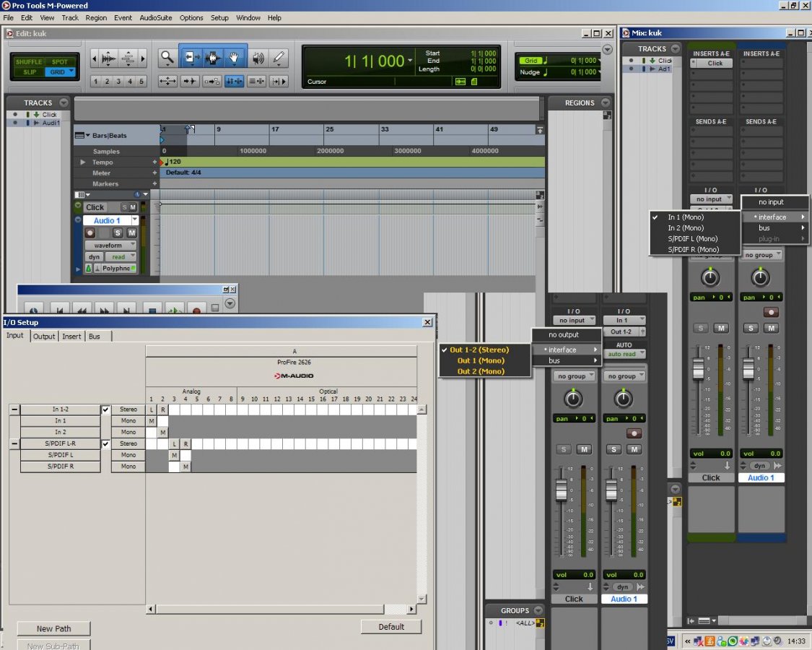
Task: Click the MIDI note zoom button
Action: pos(128,58)
